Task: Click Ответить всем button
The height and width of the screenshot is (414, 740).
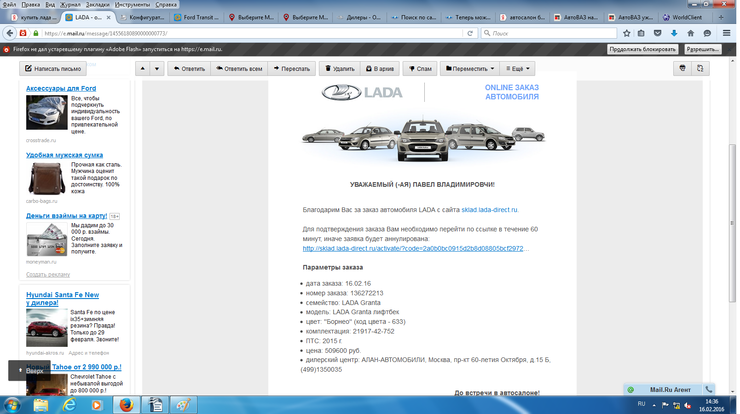Action: pyautogui.click(x=239, y=68)
